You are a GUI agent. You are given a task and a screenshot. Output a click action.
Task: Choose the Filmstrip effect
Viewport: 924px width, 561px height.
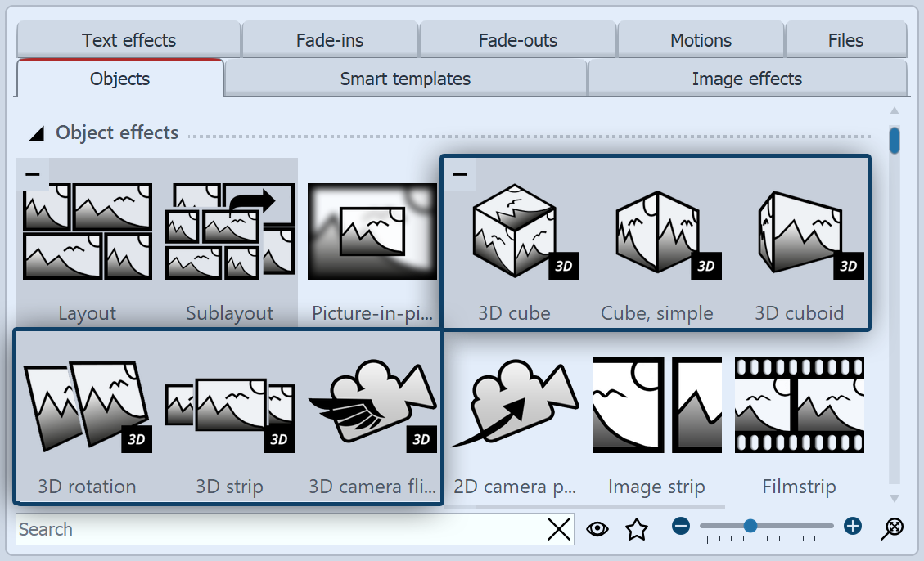tap(799, 406)
